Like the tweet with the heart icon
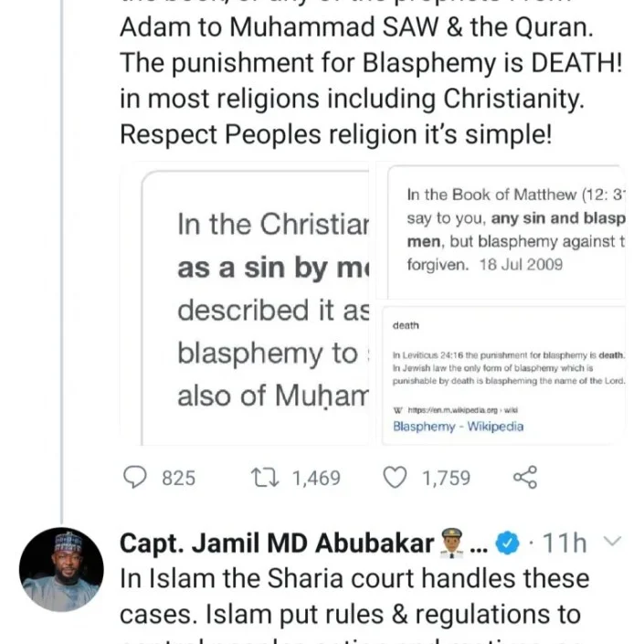This screenshot has height=644, width=644. click(394, 477)
